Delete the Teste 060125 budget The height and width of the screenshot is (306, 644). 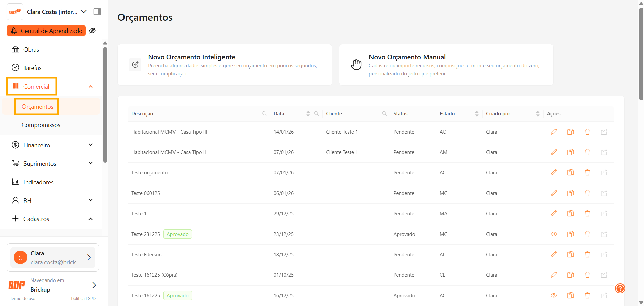click(587, 193)
